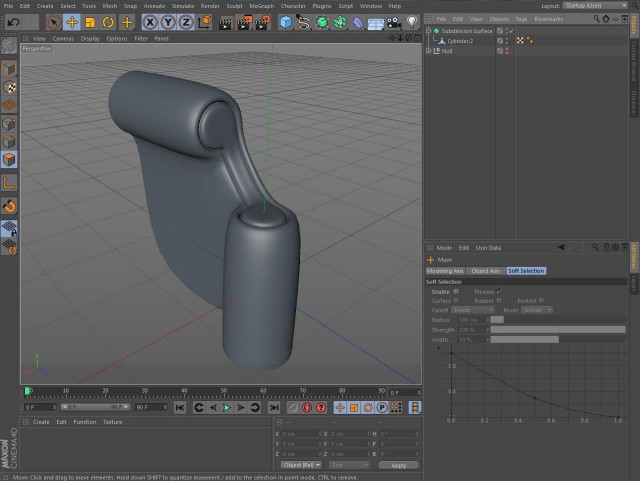Switch to the Modeling Axis tab

click(445, 271)
